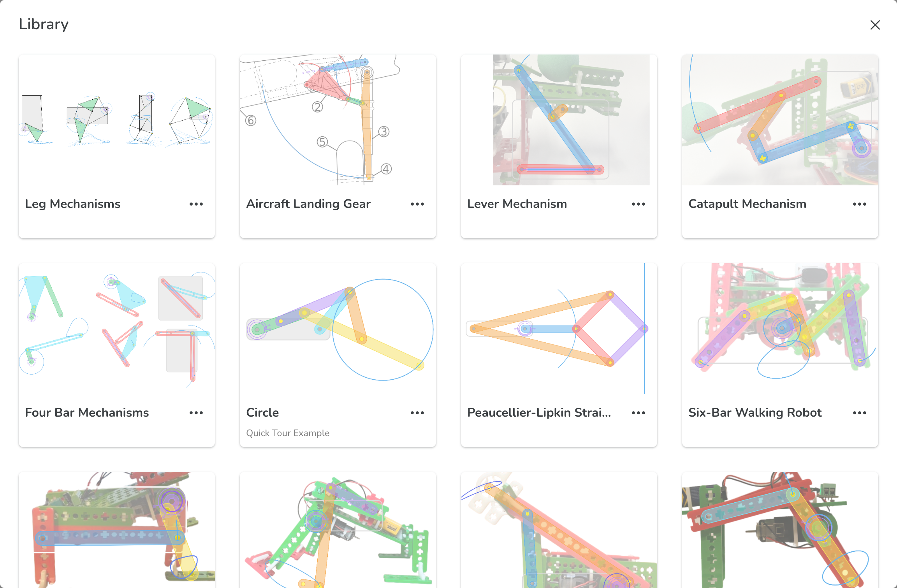Open Circle example three-dot menu

click(417, 413)
